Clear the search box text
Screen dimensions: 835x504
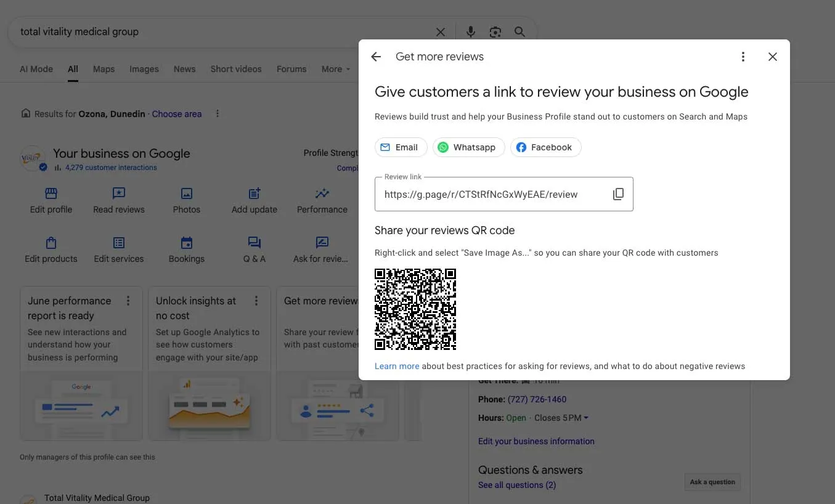(441, 32)
